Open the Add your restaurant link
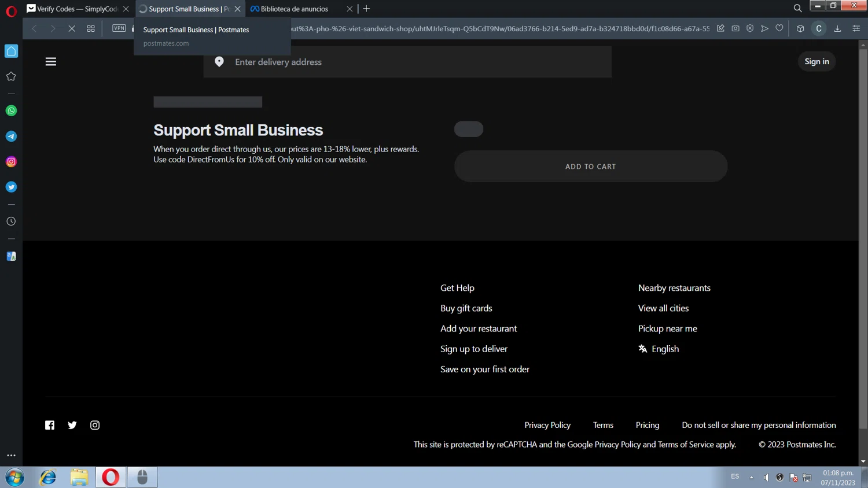The width and height of the screenshot is (868, 488). [479, 328]
